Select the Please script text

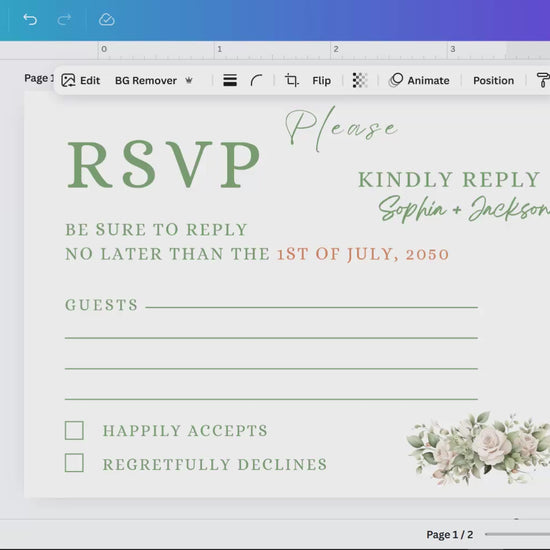[341, 129]
